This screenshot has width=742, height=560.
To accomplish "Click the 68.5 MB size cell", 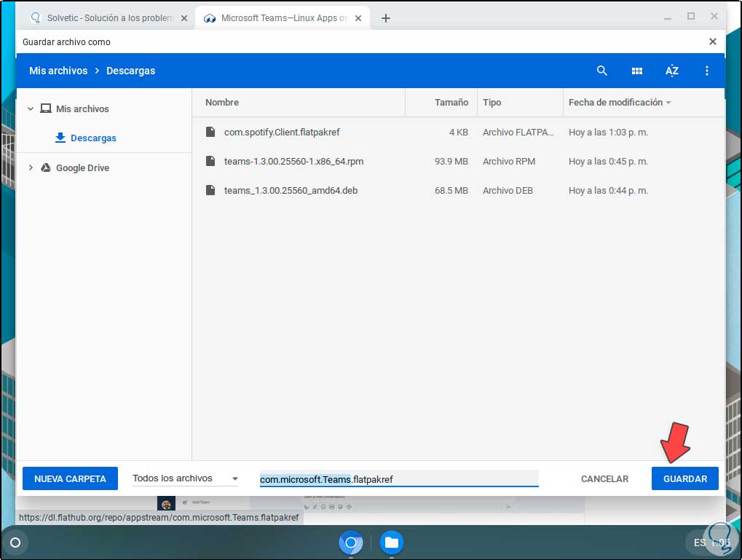I will [x=451, y=190].
